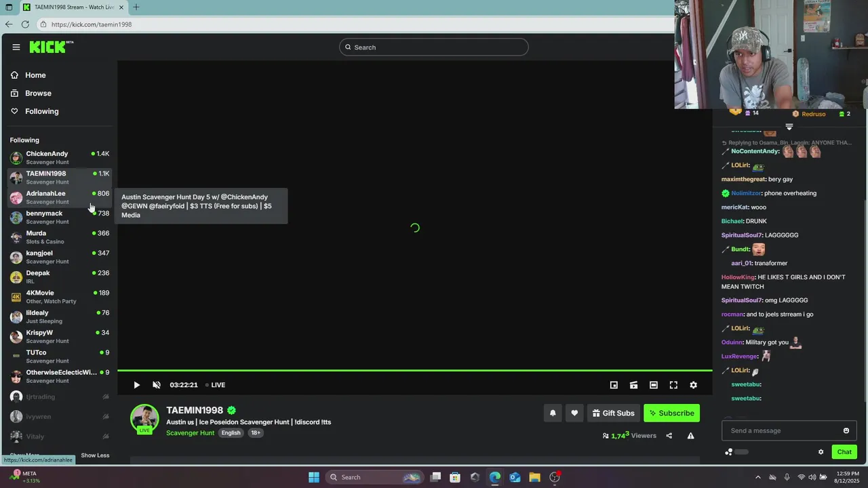Play the stream video
The height and width of the screenshot is (488, 868).
tap(136, 385)
